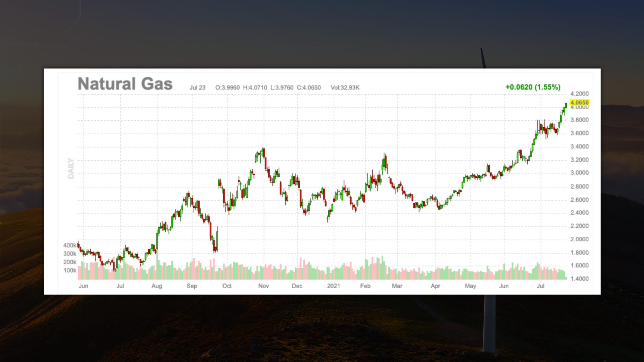Click the highlighted 4.0650 price label
Viewport: 644px width, 362px height.
tap(579, 102)
